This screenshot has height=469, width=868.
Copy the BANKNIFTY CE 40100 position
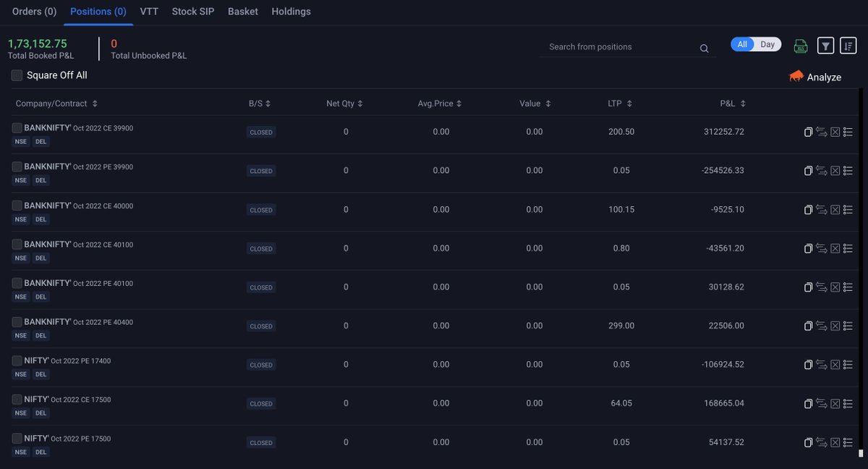click(x=809, y=248)
